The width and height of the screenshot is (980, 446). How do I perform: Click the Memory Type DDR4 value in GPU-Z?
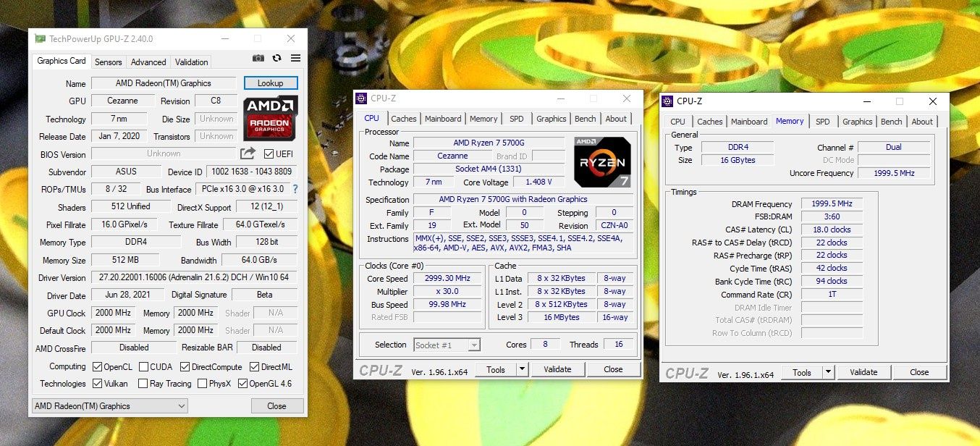[x=135, y=242]
